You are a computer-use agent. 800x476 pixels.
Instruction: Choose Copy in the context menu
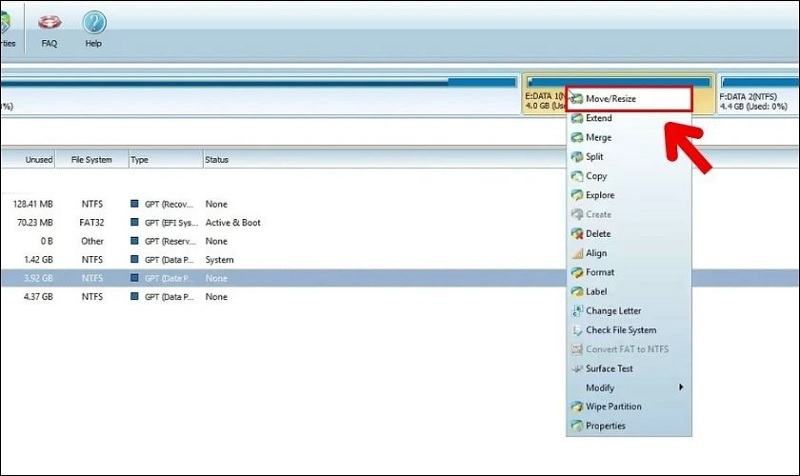[x=596, y=176]
